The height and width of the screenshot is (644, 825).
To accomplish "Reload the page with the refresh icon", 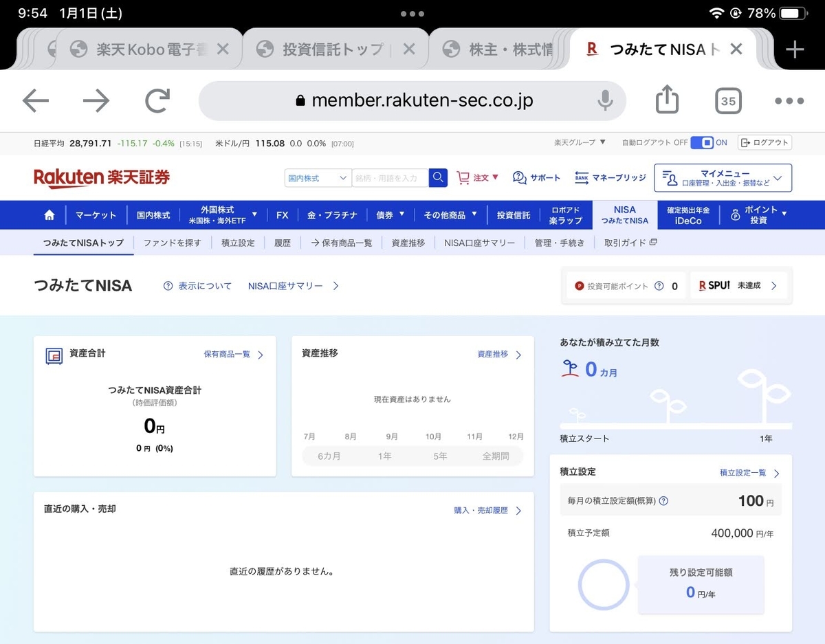I will tap(157, 102).
